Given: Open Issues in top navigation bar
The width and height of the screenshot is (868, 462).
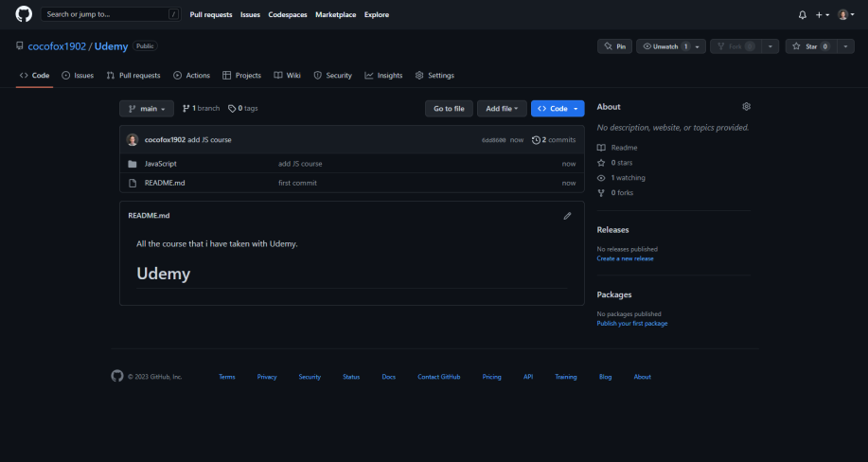Looking at the screenshot, I should click(250, 15).
